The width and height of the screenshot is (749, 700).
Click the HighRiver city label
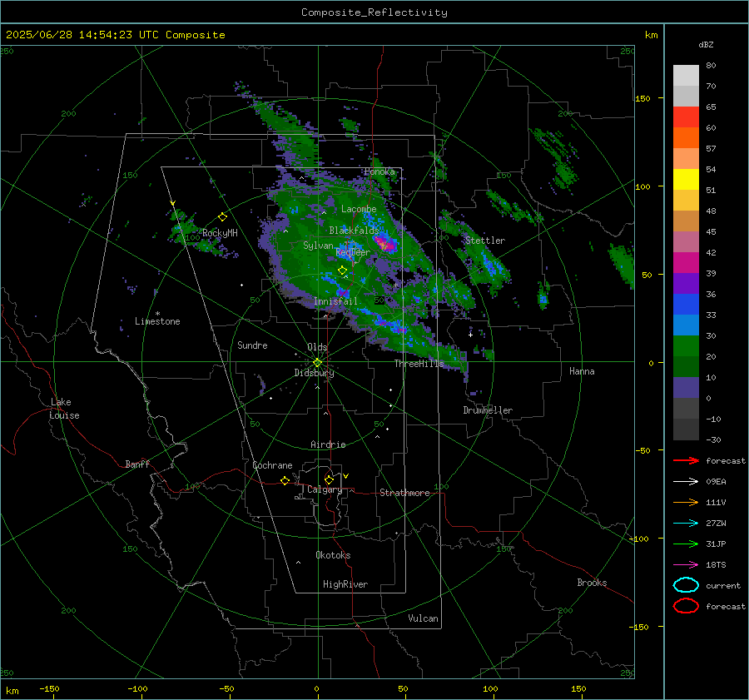coord(345,584)
